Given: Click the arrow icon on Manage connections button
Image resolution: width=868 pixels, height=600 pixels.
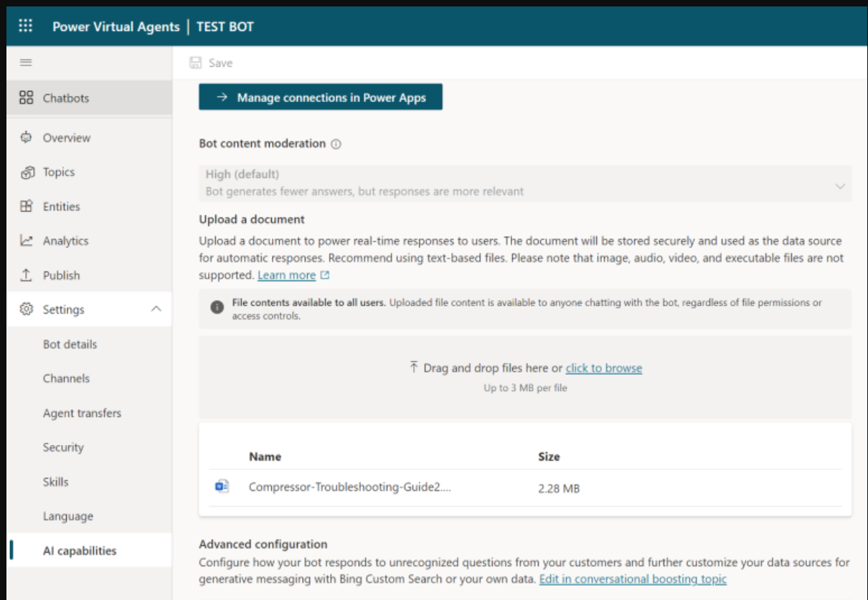Looking at the screenshot, I should (x=222, y=98).
